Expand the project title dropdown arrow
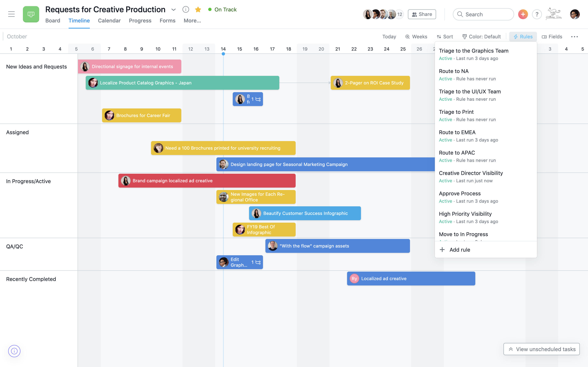588x367 pixels. click(174, 9)
